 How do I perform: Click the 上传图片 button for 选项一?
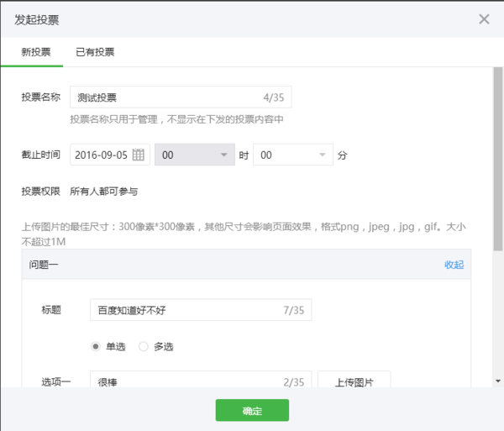[354, 381]
